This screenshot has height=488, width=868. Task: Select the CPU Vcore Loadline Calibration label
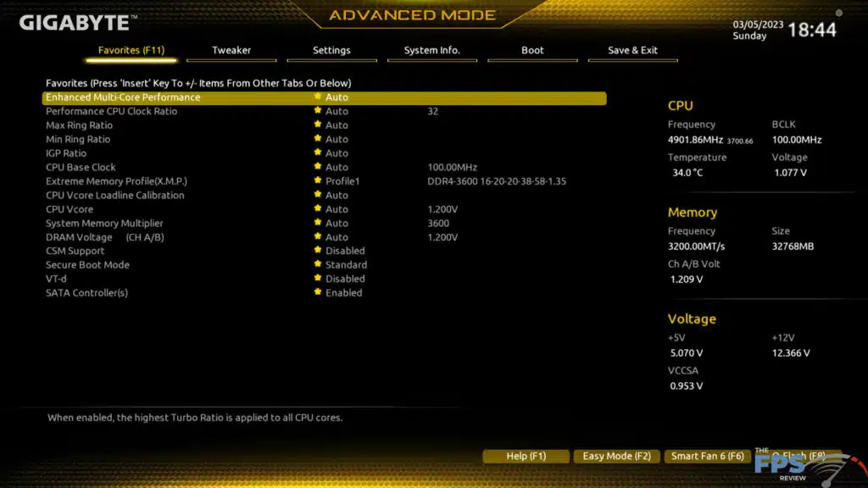[x=115, y=196]
